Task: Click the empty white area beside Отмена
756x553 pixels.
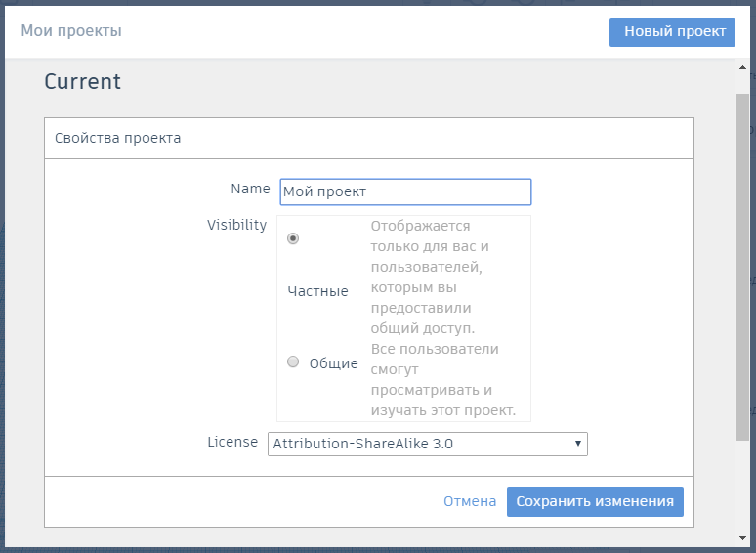Action: 244,501
